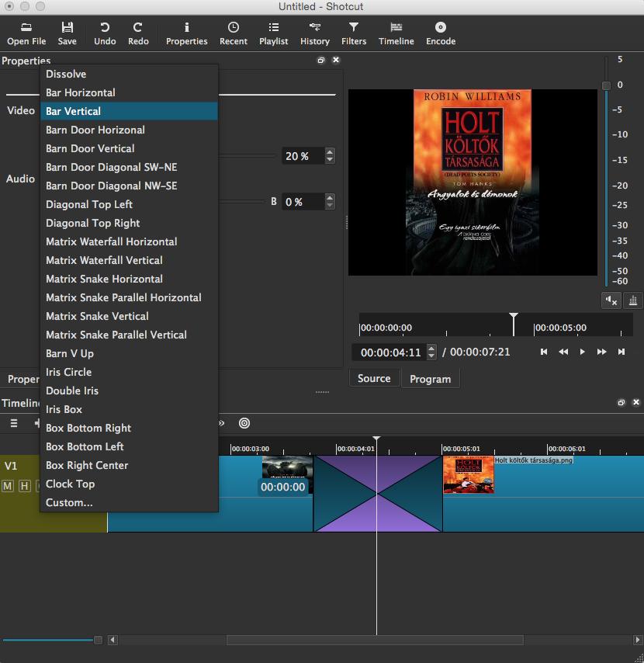
Task: Pick Barn Door Horizonal transition
Action: 130,130
